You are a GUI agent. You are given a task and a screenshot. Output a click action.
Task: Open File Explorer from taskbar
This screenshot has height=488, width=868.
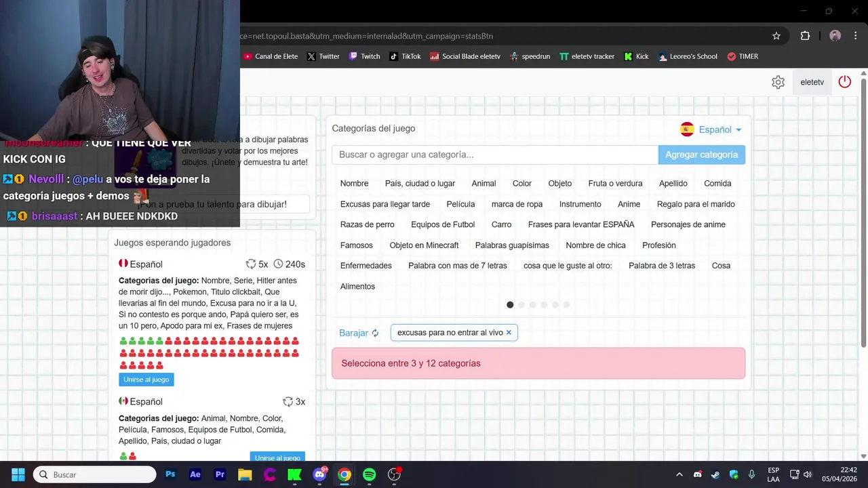coord(245,474)
